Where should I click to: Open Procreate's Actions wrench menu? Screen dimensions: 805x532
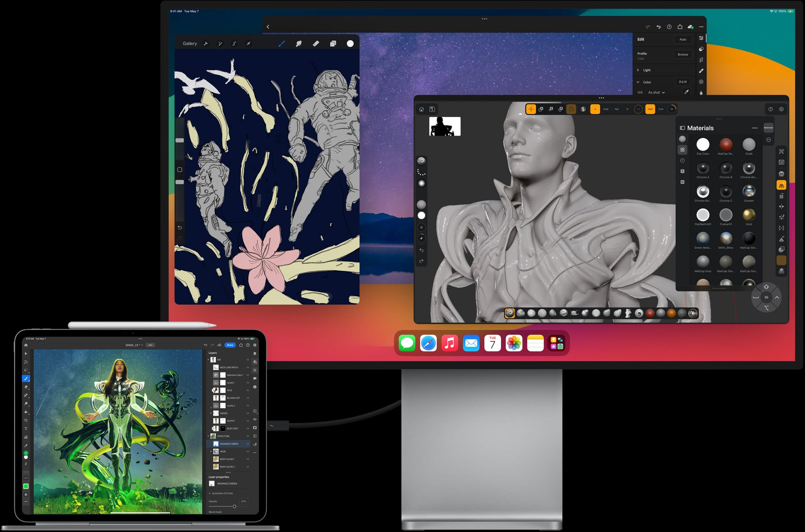pos(206,44)
